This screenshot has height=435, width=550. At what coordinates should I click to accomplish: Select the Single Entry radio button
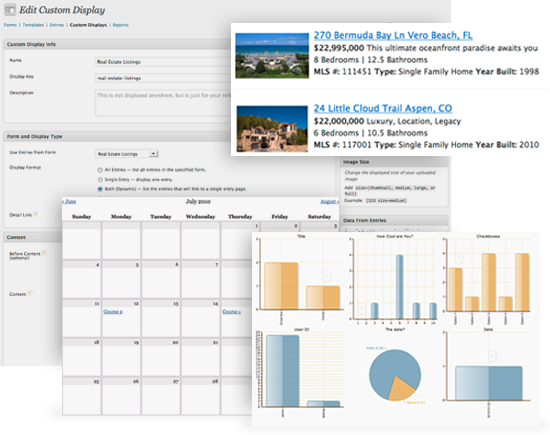coord(100,180)
